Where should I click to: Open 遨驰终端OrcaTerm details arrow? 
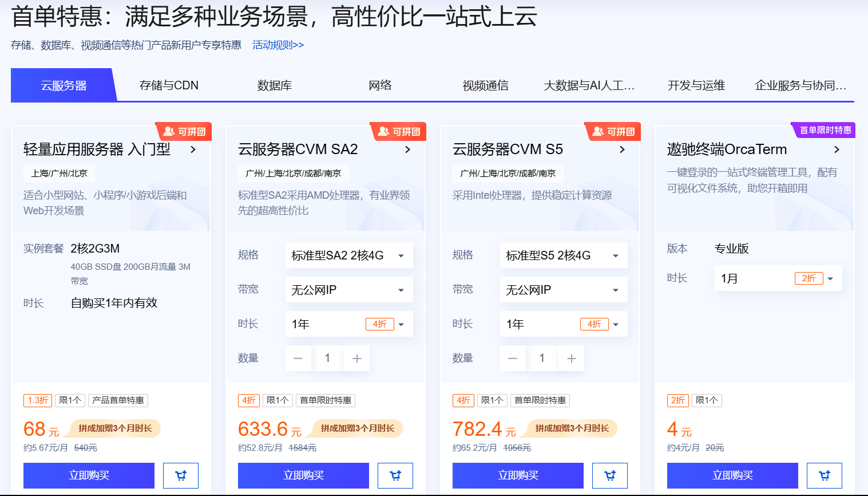pos(837,149)
